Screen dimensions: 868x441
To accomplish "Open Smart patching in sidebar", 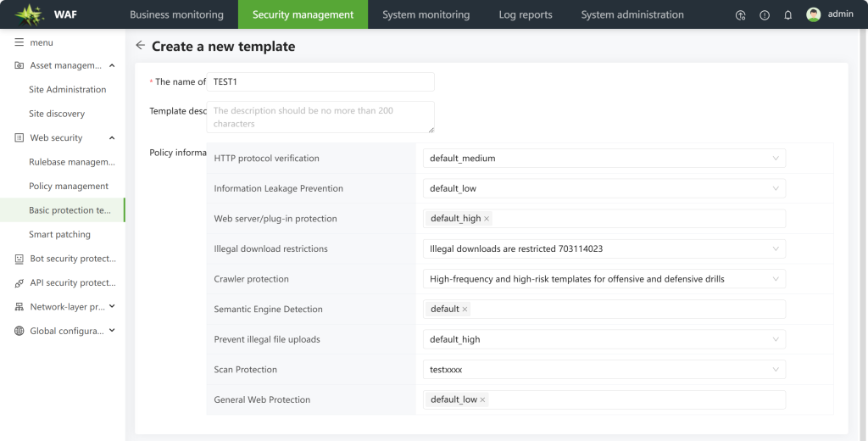I will [60, 234].
